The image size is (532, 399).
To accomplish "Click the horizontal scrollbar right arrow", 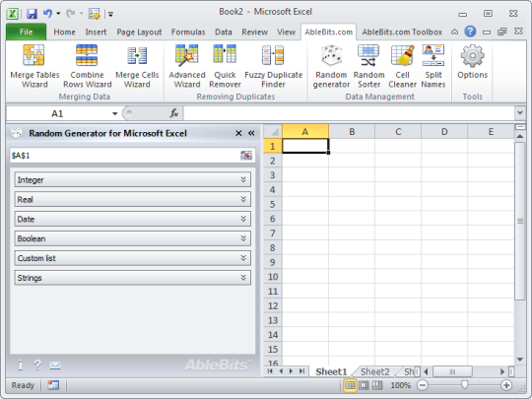I will pos(502,371).
